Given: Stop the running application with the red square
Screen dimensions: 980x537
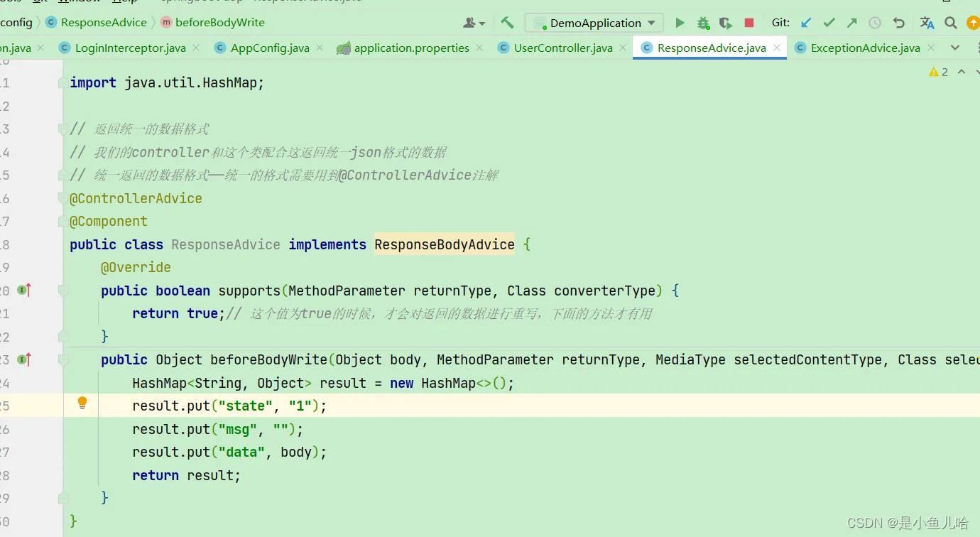Looking at the screenshot, I should coord(748,23).
